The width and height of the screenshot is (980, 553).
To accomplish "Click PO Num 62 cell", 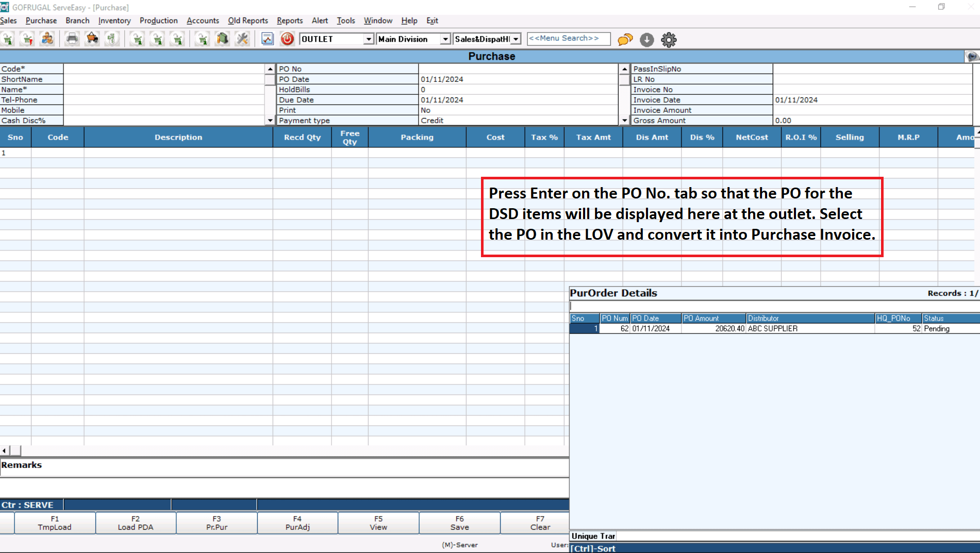I will [614, 329].
